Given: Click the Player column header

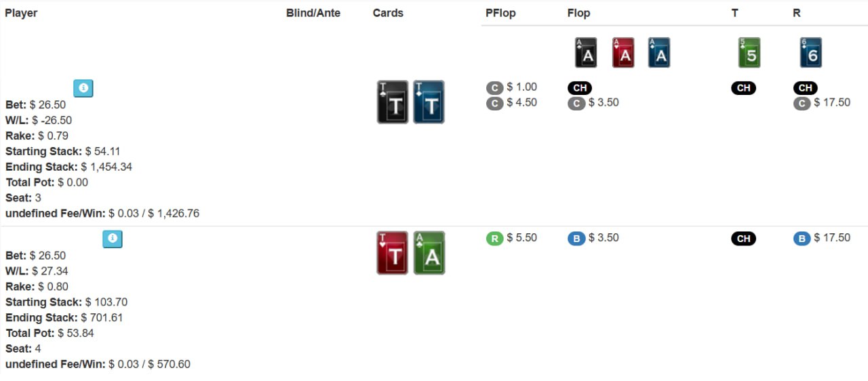Looking at the screenshot, I should click(21, 13).
